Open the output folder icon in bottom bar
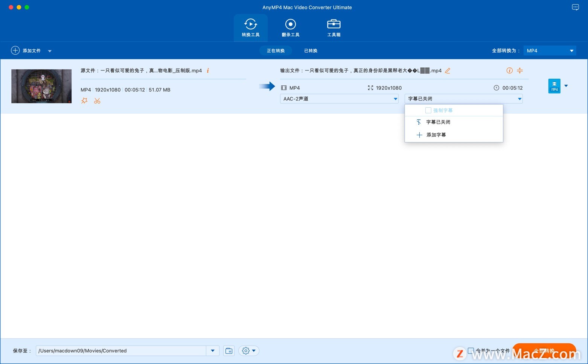588x364 pixels. [229, 350]
